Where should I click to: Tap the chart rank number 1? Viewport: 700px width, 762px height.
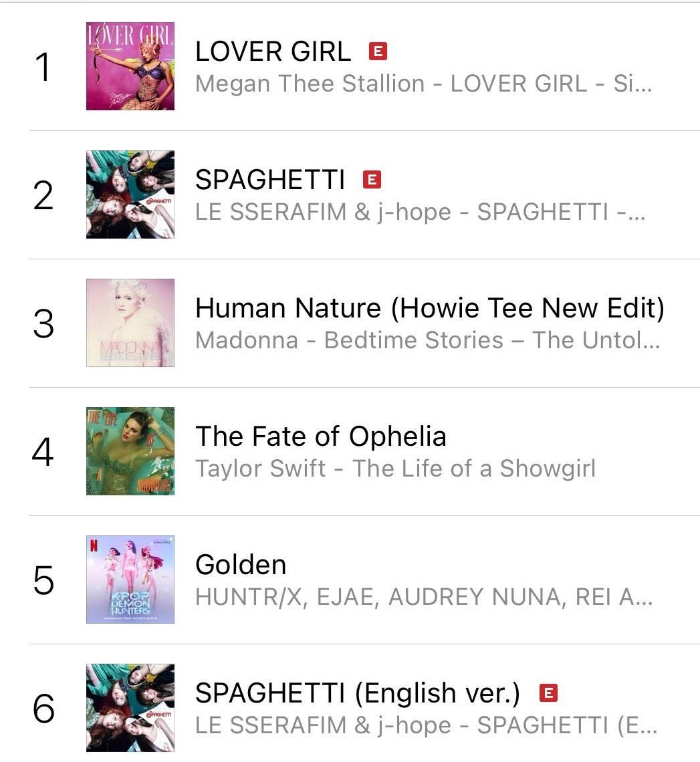(43, 68)
